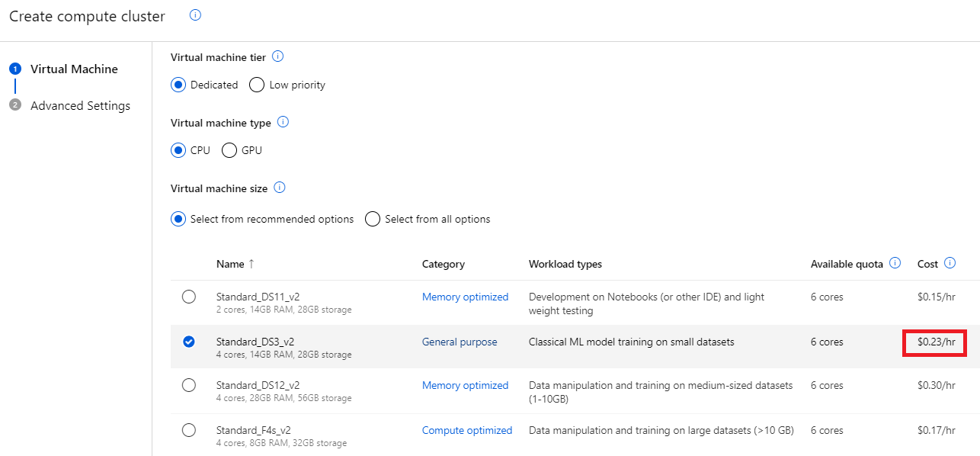
Task: Click Memory optimized link for Standard_DS11_v2
Action: [465, 297]
